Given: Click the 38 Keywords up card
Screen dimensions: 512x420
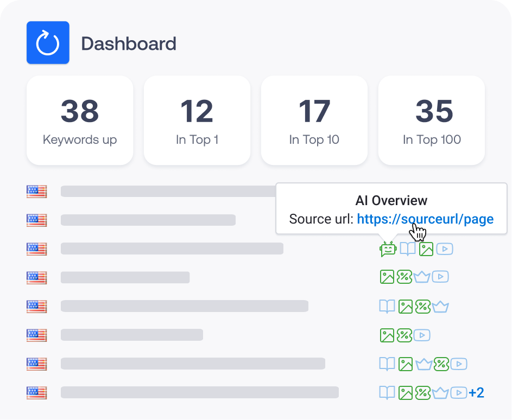Looking at the screenshot, I should (79, 120).
